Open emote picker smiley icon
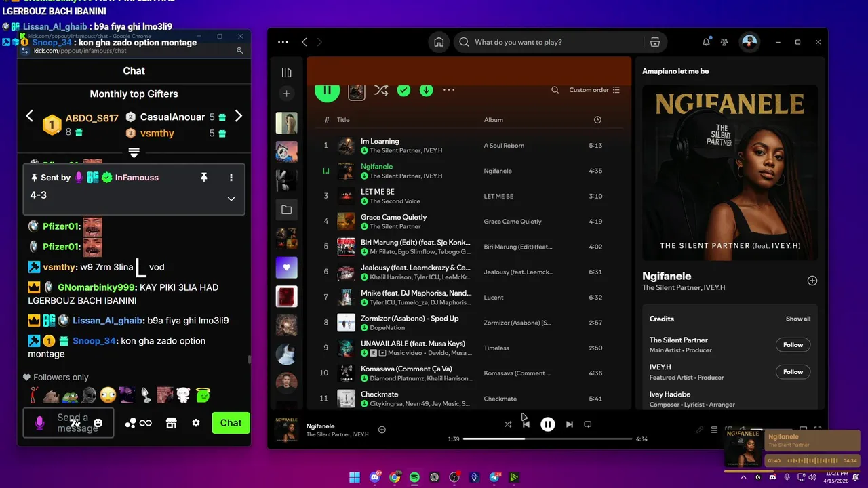The width and height of the screenshot is (868, 488). pos(98,423)
